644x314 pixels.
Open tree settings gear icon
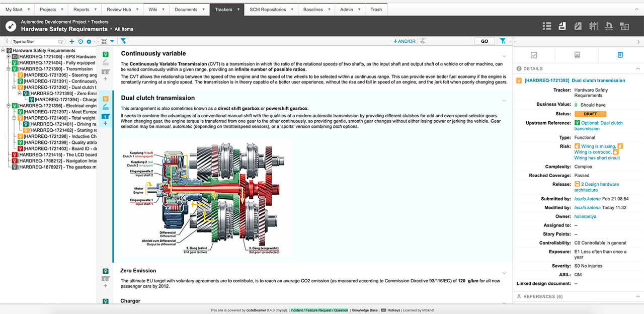pos(89,42)
